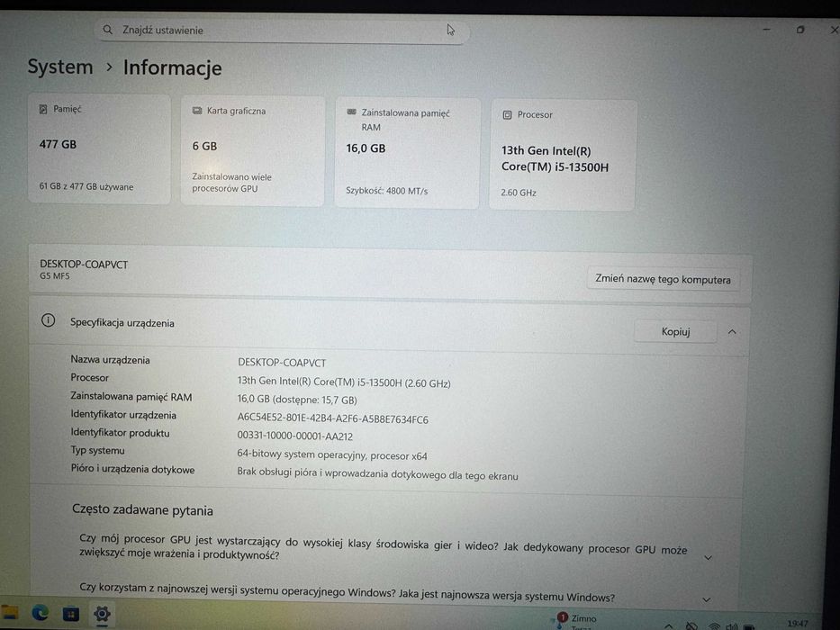Screen dimensions: 840x630
Task: Select product ID 00331-10000-00001-AA212
Action: pyautogui.click(x=295, y=436)
